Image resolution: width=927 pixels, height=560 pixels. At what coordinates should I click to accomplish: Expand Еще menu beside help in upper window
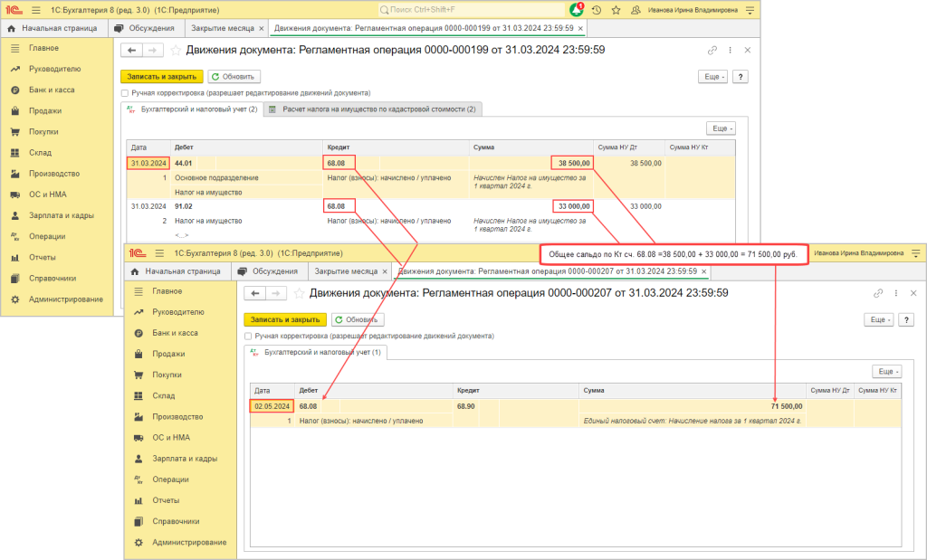[712, 77]
